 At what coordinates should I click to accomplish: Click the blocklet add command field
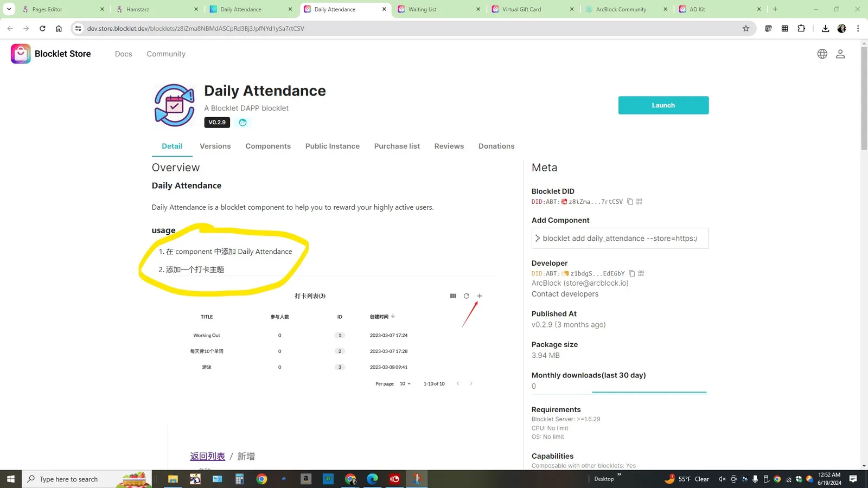(x=620, y=238)
